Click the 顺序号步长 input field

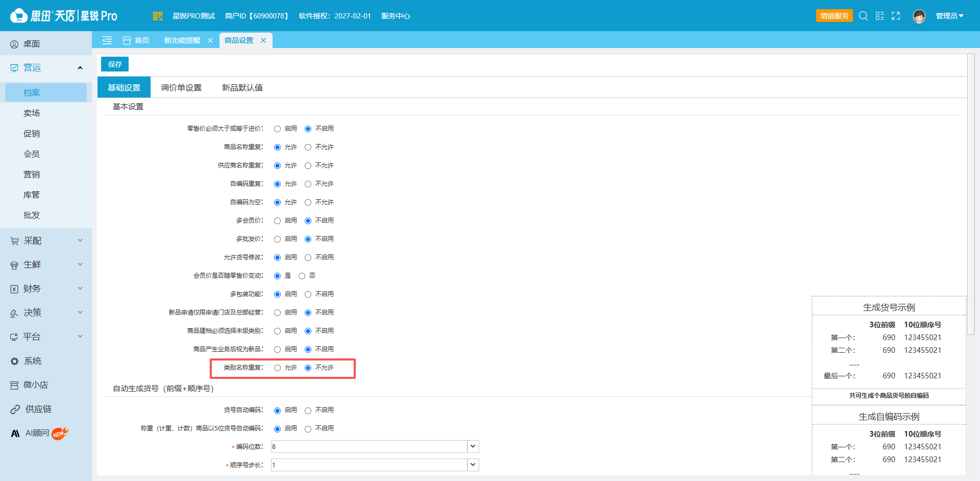coord(369,465)
